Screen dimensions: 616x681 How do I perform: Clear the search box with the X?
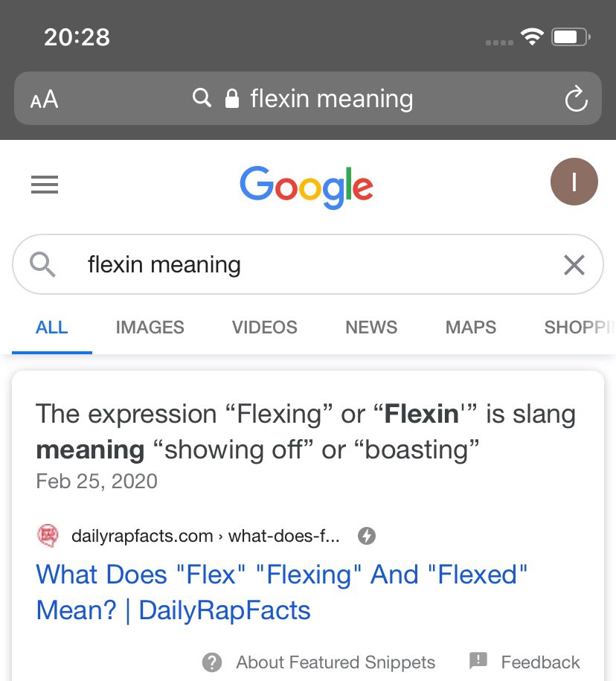574,264
